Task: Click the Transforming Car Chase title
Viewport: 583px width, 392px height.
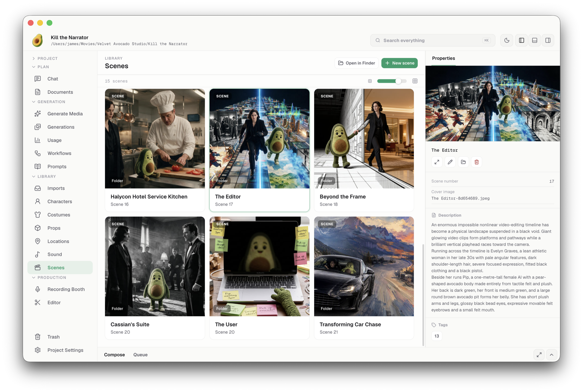Action: point(350,324)
